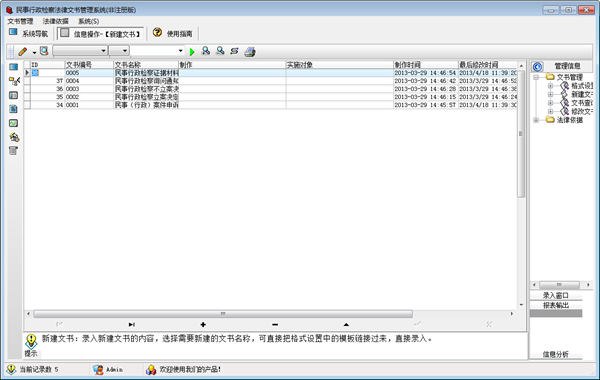
Task: Open the 法律依据 menu
Action: click(x=55, y=21)
